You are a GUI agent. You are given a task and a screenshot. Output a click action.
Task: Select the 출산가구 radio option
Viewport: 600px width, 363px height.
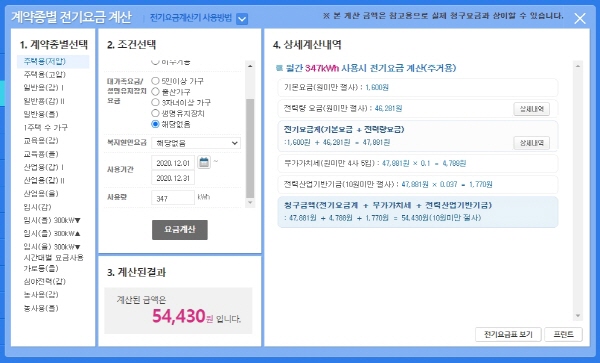[155, 92]
